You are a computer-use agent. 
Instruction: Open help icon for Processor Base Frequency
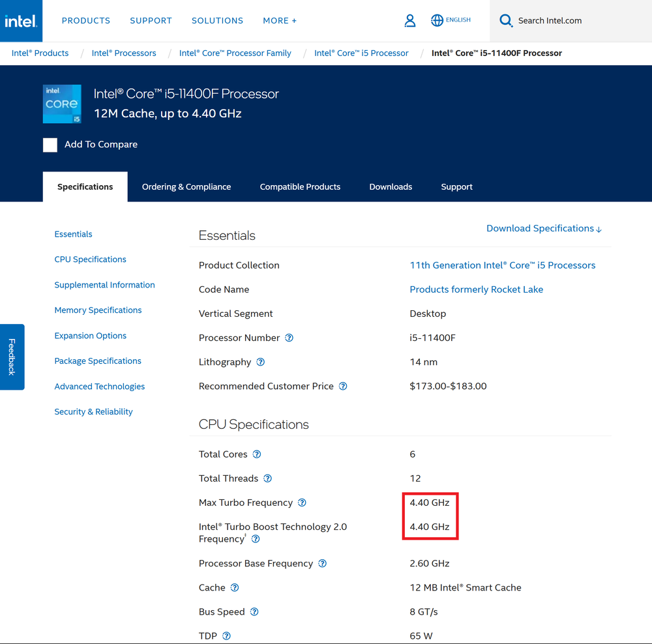pyautogui.click(x=322, y=563)
